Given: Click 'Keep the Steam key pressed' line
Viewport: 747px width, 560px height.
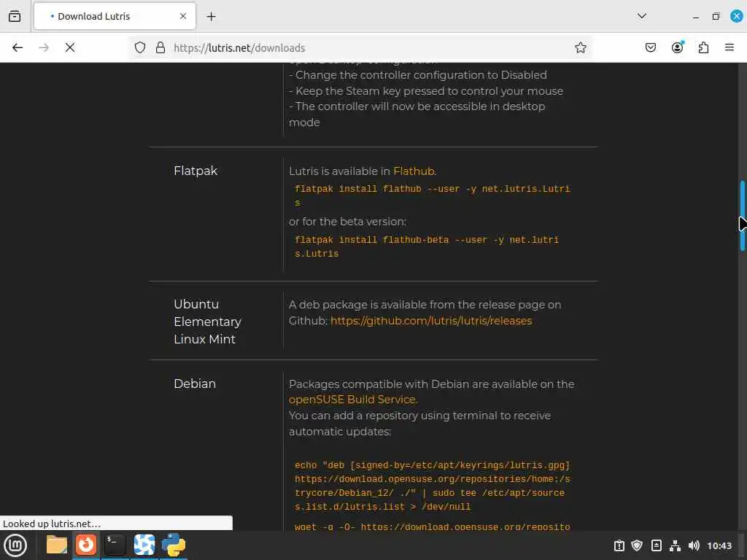Looking at the screenshot, I should (x=426, y=91).
